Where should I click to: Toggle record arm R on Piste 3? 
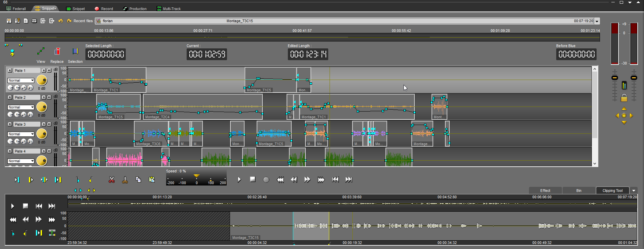(10, 124)
